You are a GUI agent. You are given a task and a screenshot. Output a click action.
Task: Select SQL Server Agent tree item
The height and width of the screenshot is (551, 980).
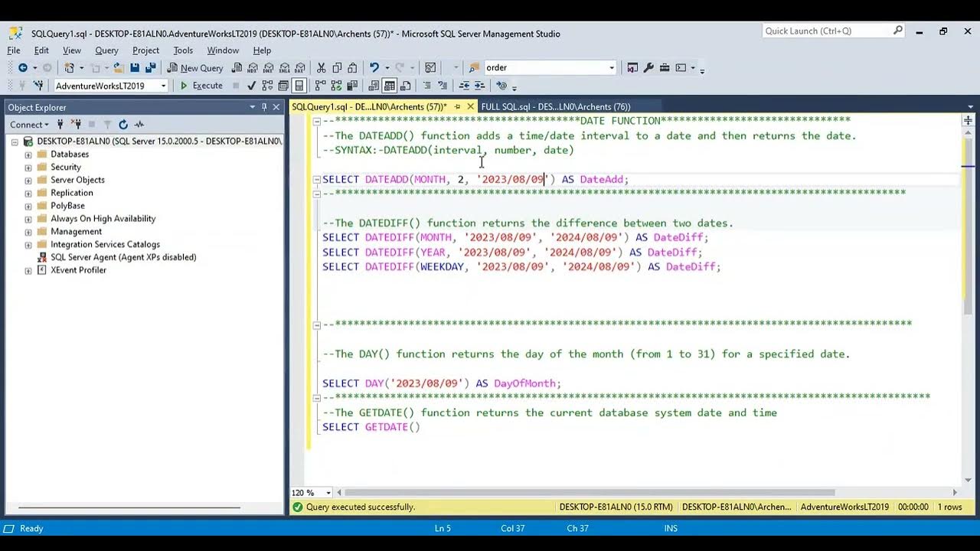[x=123, y=257]
